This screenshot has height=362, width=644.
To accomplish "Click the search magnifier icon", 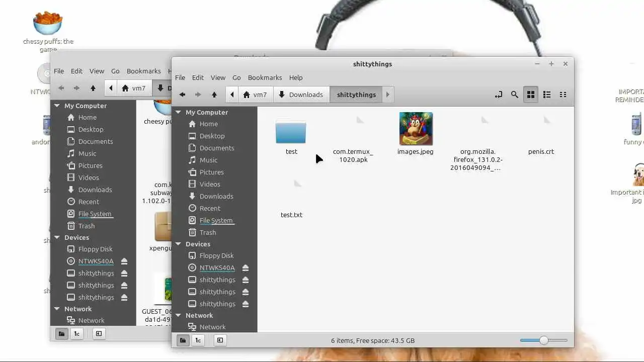I will (x=514, y=95).
